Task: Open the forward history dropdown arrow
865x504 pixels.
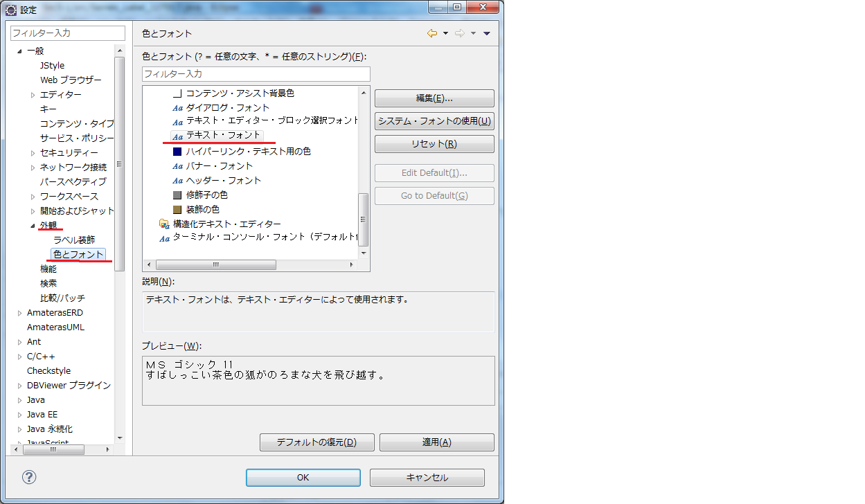Action: coord(473,33)
